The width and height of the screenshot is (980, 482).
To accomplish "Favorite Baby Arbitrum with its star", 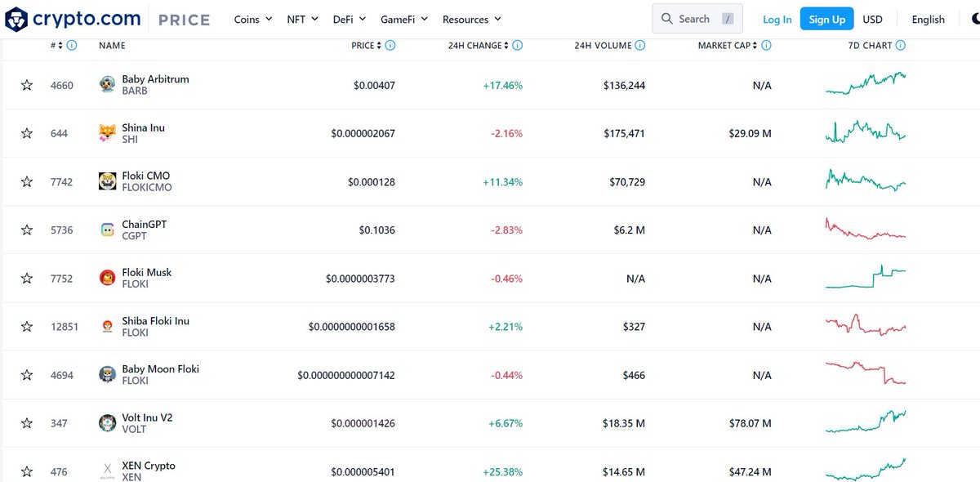I will (27, 85).
